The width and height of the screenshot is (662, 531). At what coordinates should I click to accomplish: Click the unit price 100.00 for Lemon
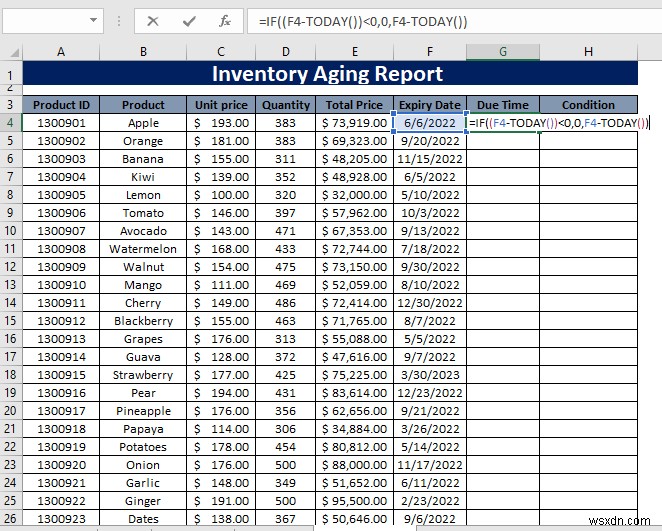(x=221, y=195)
